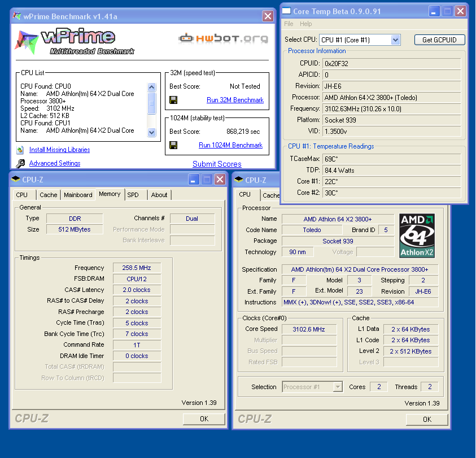Click the Core Speed 3102.6 MHz field
This screenshot has width=476, height=458.
[309, 329]
